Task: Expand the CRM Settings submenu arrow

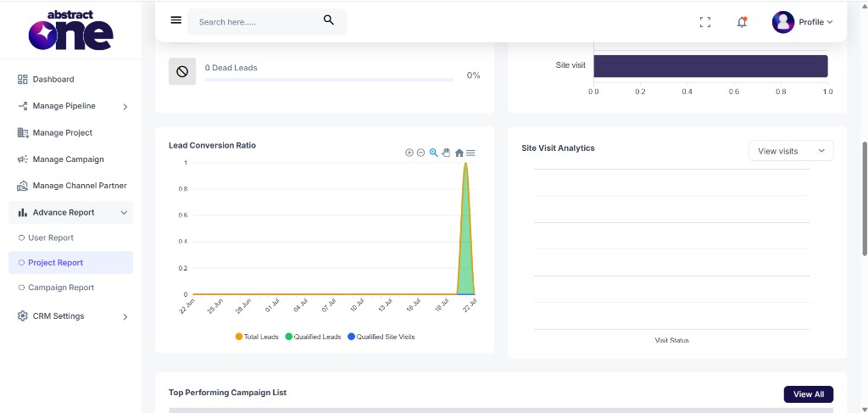Action: click(x=125, y=316)
